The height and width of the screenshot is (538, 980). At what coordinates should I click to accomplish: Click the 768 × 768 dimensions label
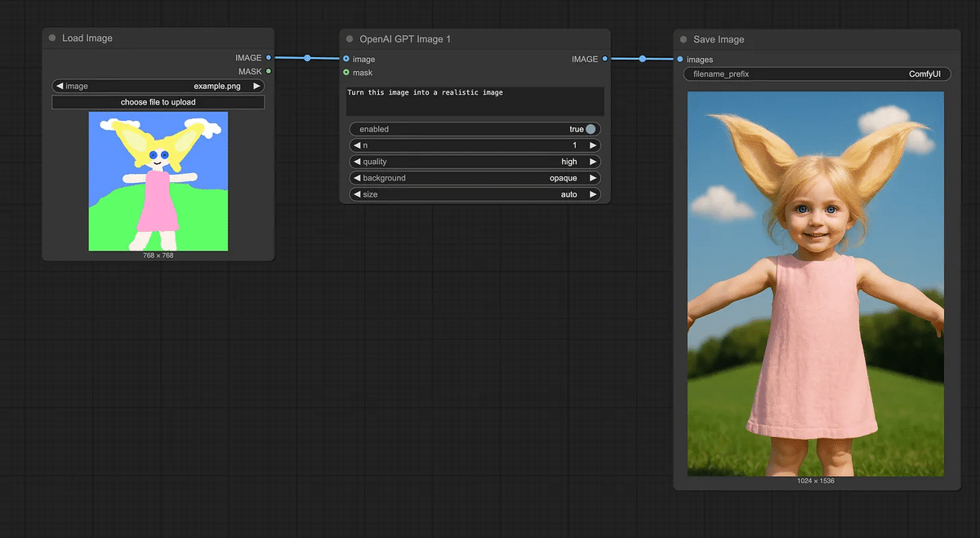click(158, 256)
